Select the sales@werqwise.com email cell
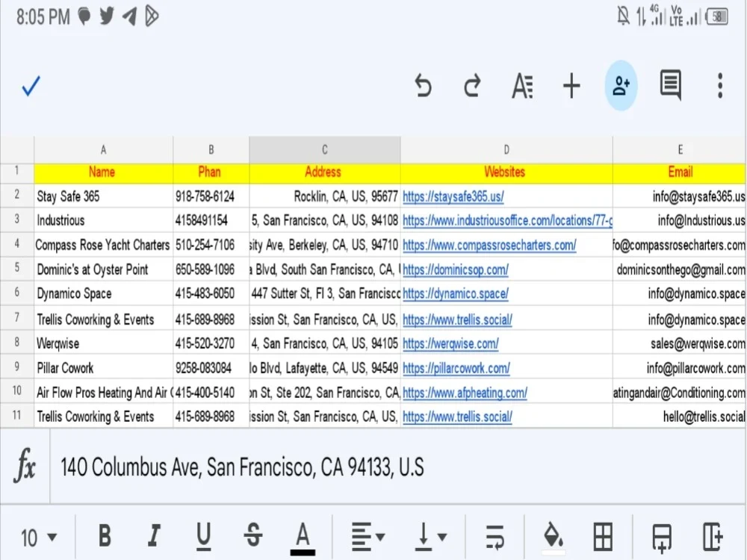 click(680, 343)
